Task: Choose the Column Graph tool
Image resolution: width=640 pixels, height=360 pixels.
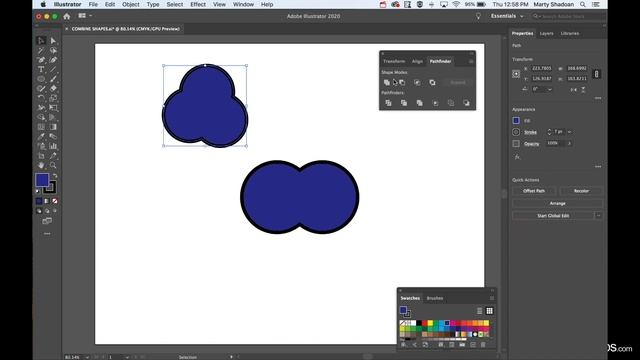Action: point(53,146)
